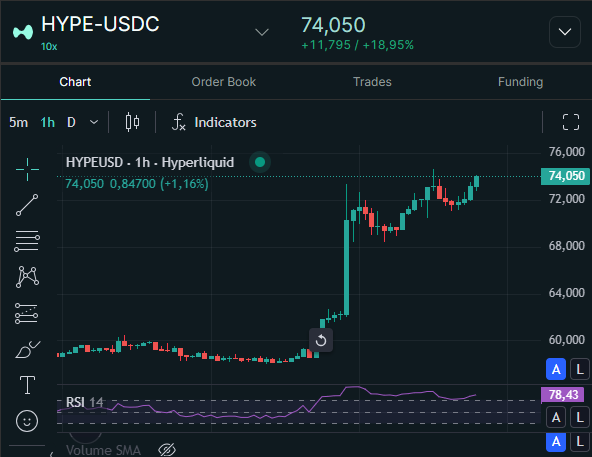The width and height of the screenshot is (592, 457).
Task: Select the Text annotation tool
Action: pyautogui.click(x=27, y=385)
